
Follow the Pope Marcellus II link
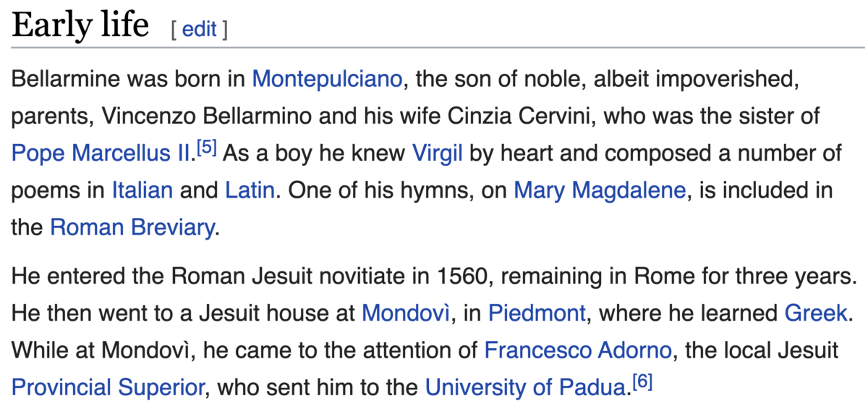pyautogui.click(x=103, y=153)
